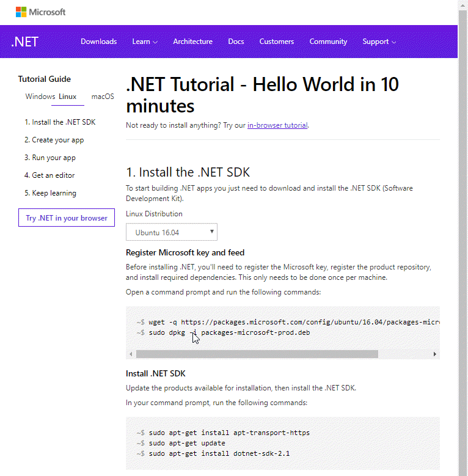Switch to the Windows tutorial tab
The width and height of the screenshot is (468, 476).
40,97
